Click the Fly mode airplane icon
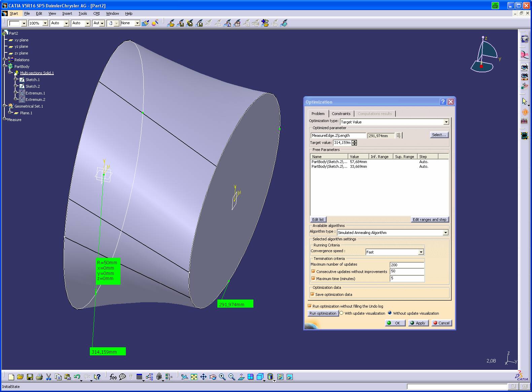 [184, 377]
